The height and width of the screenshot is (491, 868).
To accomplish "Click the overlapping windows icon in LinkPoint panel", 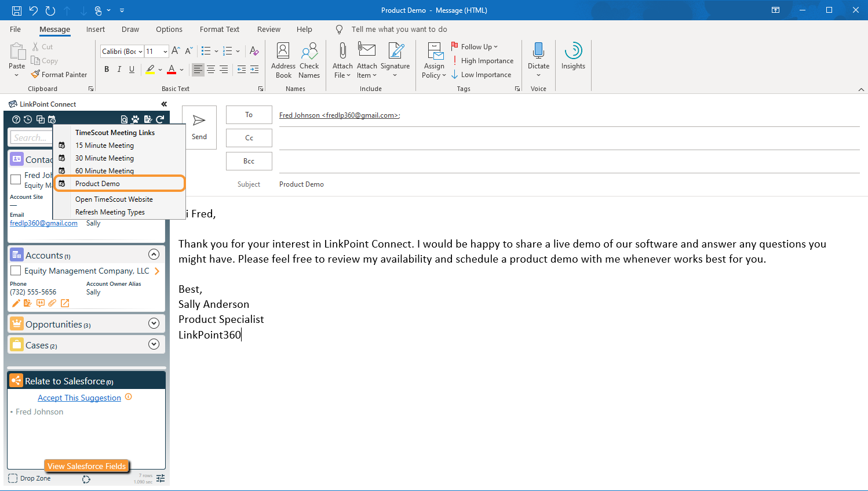I will pos(40,119).
